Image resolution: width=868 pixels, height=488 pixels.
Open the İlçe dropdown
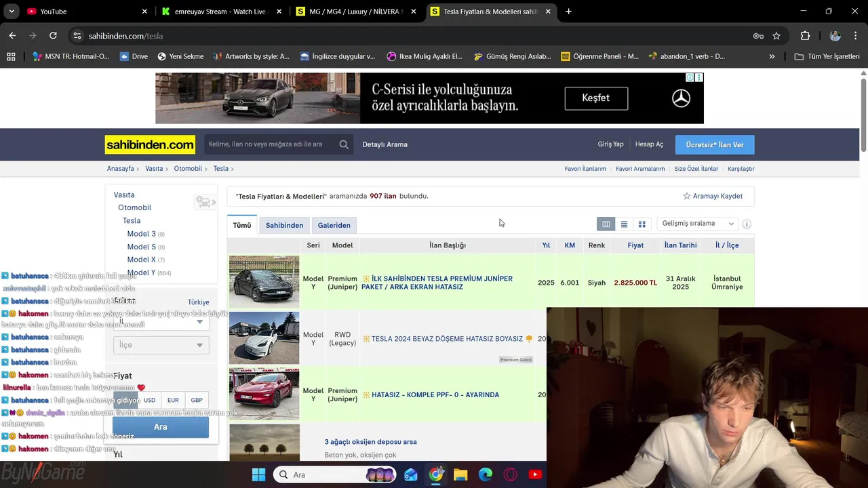point(161,345)
